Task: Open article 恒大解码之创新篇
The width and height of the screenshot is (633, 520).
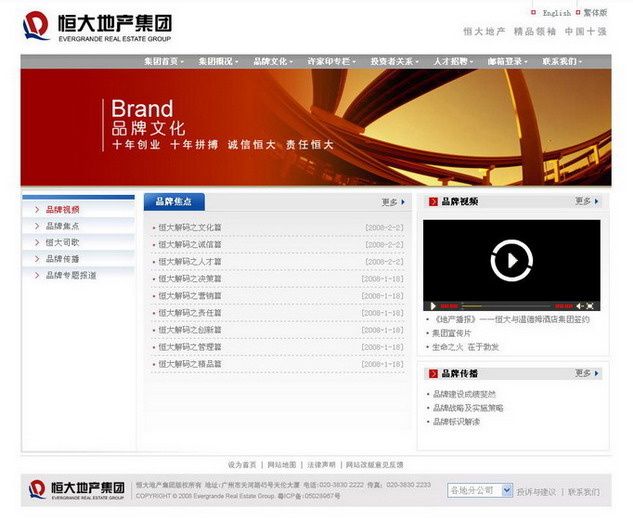Action: pyautogui.click(x=190, y=330)
